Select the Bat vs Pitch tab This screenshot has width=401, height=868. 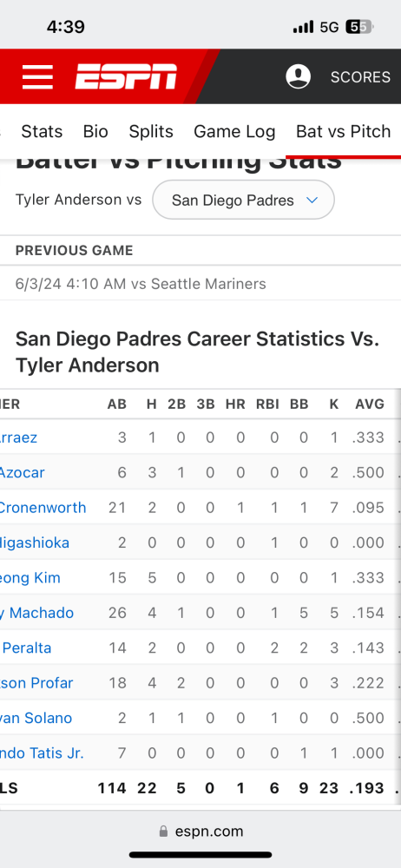344,131
